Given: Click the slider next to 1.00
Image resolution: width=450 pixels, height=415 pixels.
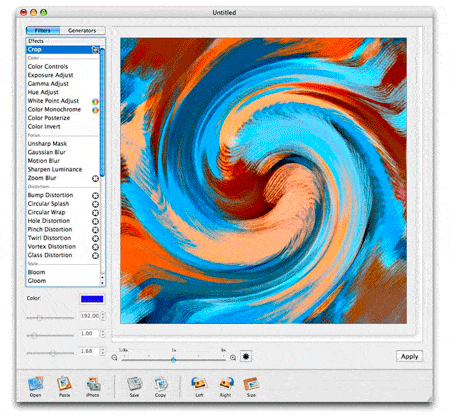Looking at the screenshot, I should point(50,335).
